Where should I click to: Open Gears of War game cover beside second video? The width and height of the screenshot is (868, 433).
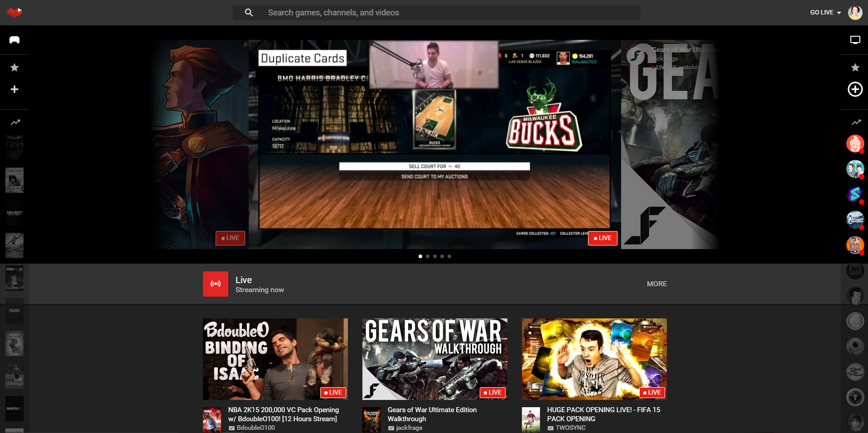coord(371,420)
